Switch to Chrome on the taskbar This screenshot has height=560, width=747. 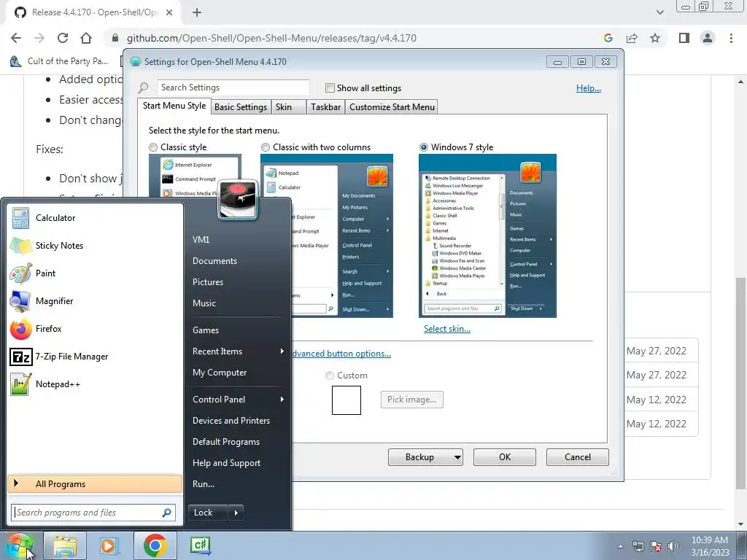pyautogui.click(x=155, y=546)
